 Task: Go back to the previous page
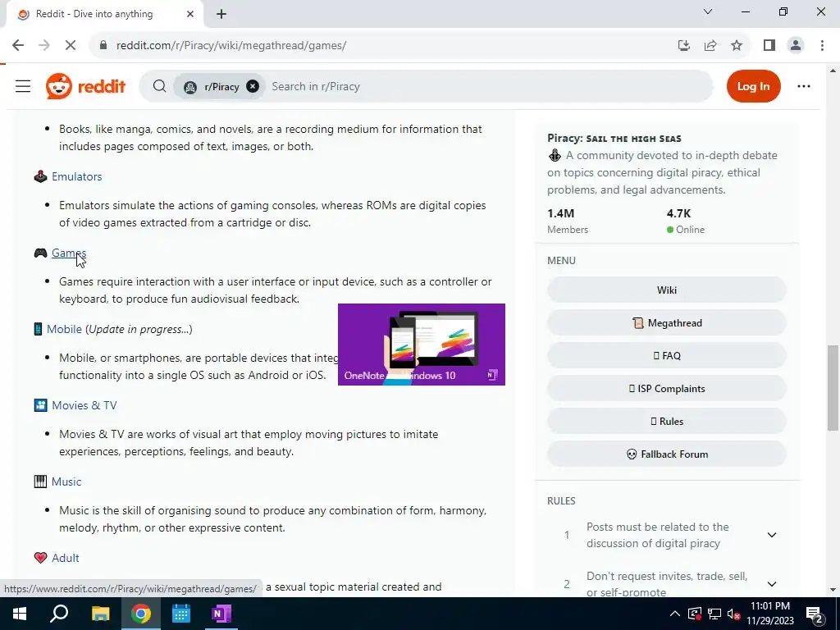(x=18, y=46)
